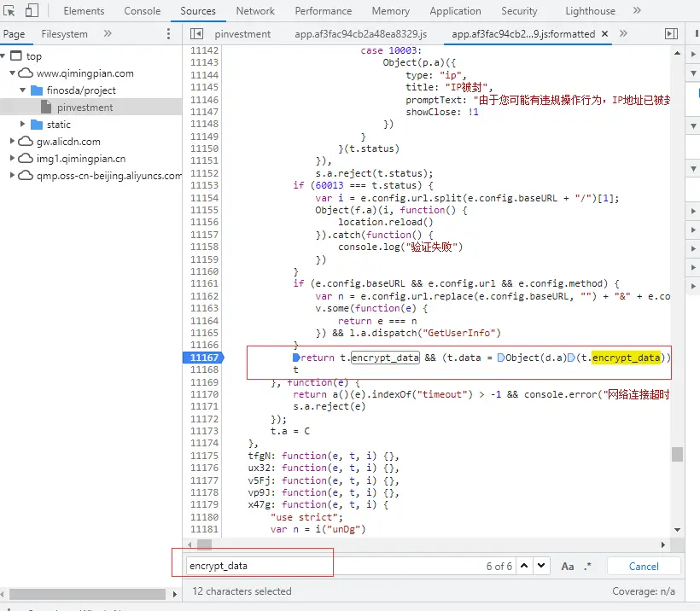Toggle regular expression search option
The width and height of the screenshot is (700, 611).
click(x=587, y=566)
